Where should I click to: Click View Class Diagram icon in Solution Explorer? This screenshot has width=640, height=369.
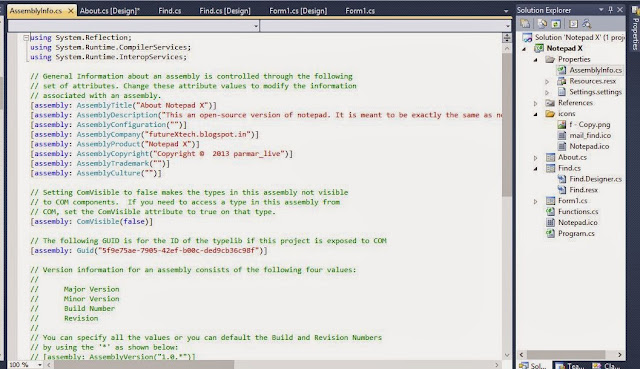[x=587, y=24]
